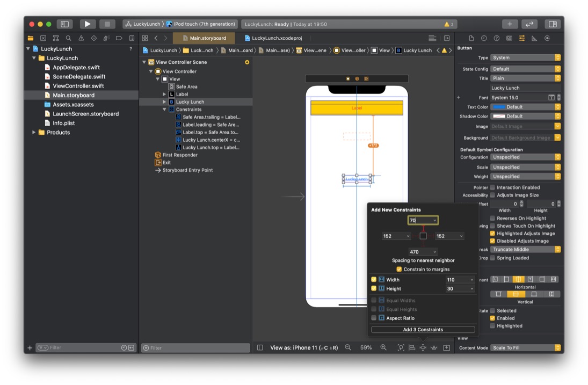
Task: Show the Attributes inspector
Action: pyautogui.click(x=521, y=38)
